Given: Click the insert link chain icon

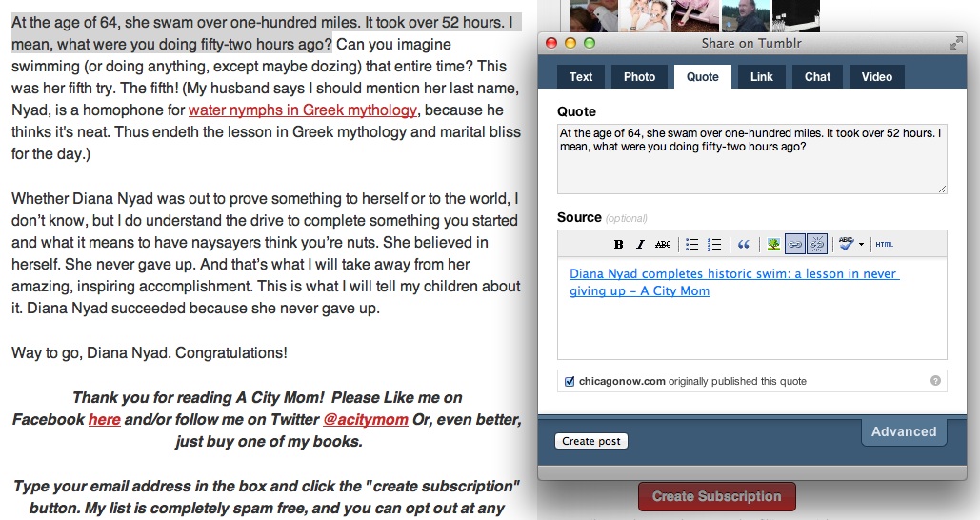Looking at the screenshot, I should click(794, 245).
